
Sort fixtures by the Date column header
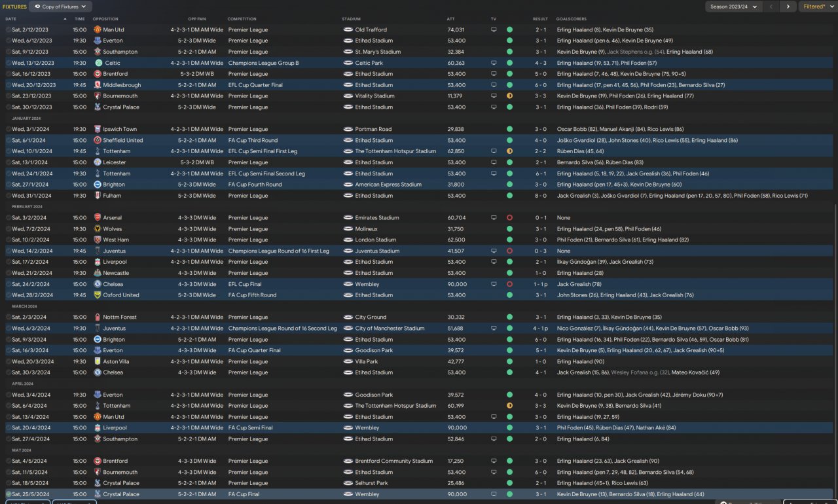pyautogui.click(x=10, y=19)
